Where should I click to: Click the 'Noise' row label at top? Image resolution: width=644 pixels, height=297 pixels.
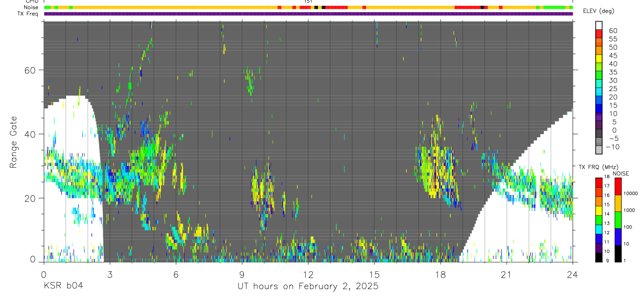31,7
